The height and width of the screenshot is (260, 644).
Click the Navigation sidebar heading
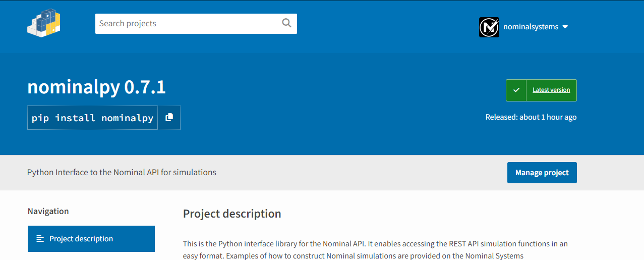[x=48, y=211]
